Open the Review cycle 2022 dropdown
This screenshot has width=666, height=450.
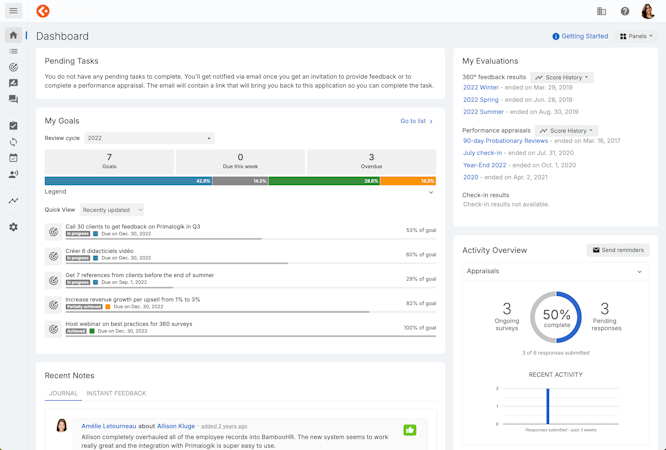pos(149,138)
